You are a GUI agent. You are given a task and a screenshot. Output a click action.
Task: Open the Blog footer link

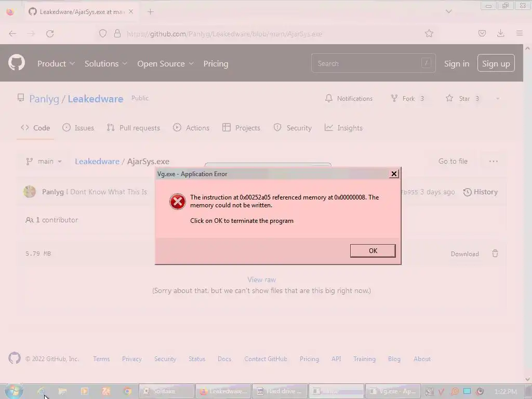[x=394, y=359]
